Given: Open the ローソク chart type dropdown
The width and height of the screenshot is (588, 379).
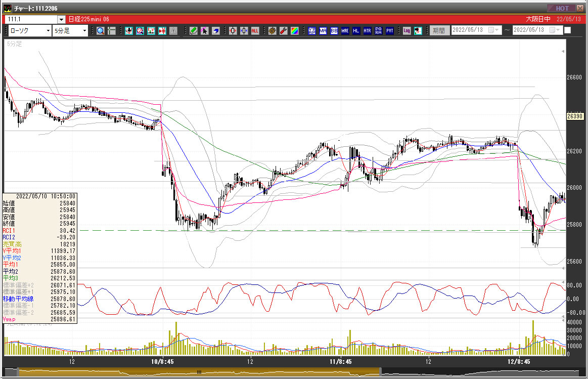Looking at the screenshot, I should (49, 31).
